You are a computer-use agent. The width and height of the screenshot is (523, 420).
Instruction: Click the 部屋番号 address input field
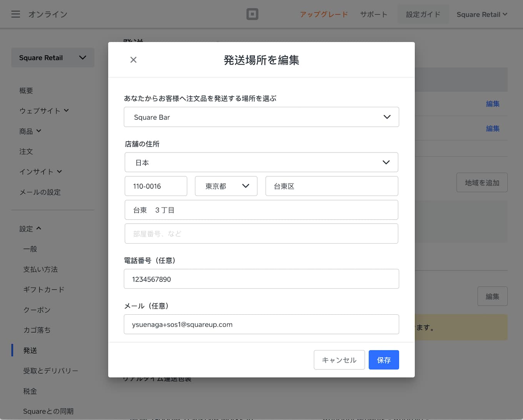tap(261, 233)
